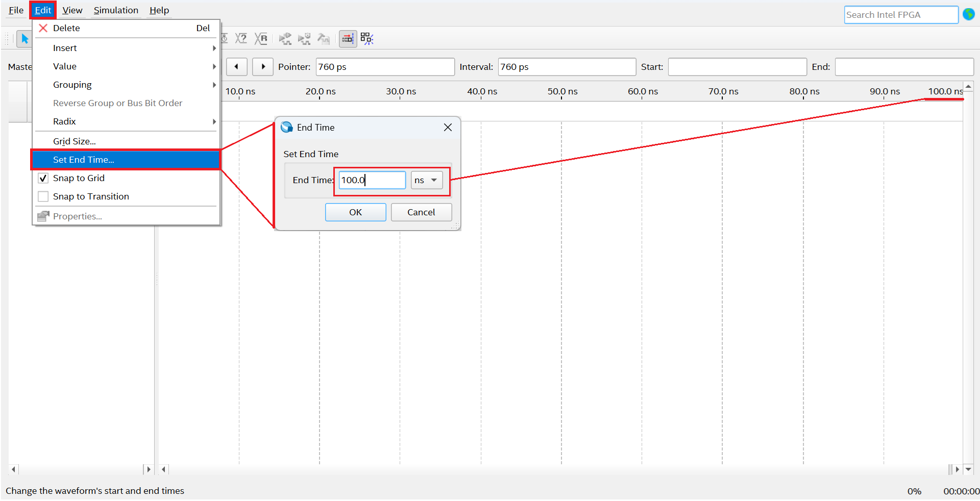The height and width of the screenshot is (501, 980).
Task: Open the File menu
Action: click(x=16, y=10)
